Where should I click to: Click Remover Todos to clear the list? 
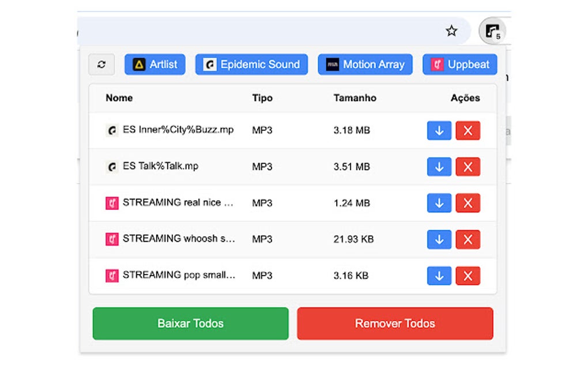[x=394, y=324]
